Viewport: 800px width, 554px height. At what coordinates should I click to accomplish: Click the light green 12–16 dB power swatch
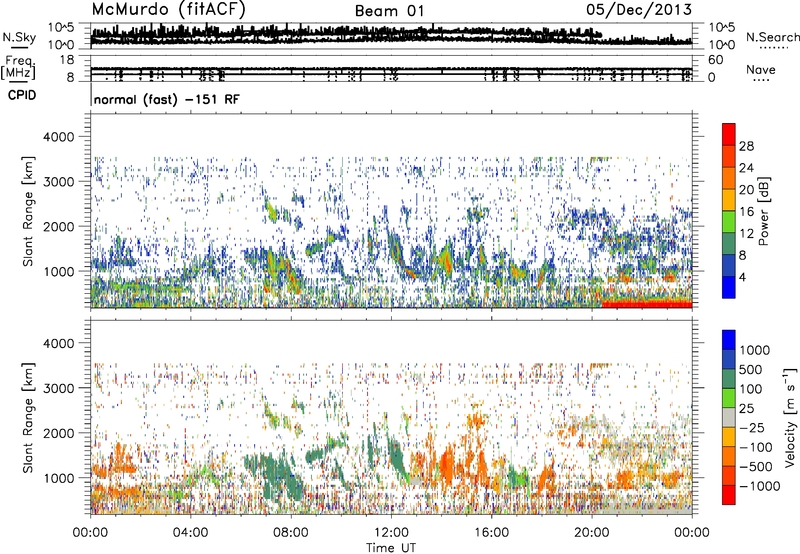(729, 222)
